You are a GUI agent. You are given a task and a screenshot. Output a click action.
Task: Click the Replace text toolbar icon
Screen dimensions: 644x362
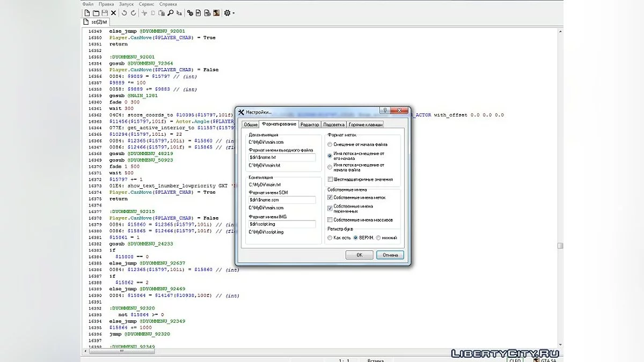pyautogui.click(x=179, y=13)
